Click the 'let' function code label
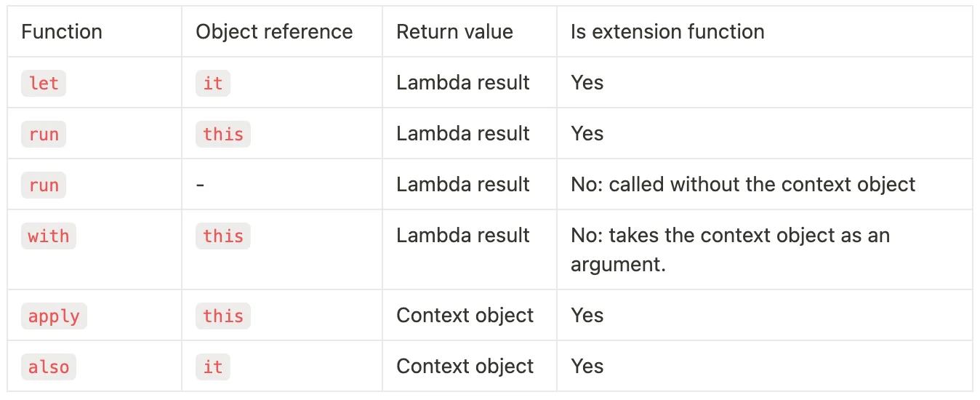This screenshot has width=980, height=400. tap(44, 84)
